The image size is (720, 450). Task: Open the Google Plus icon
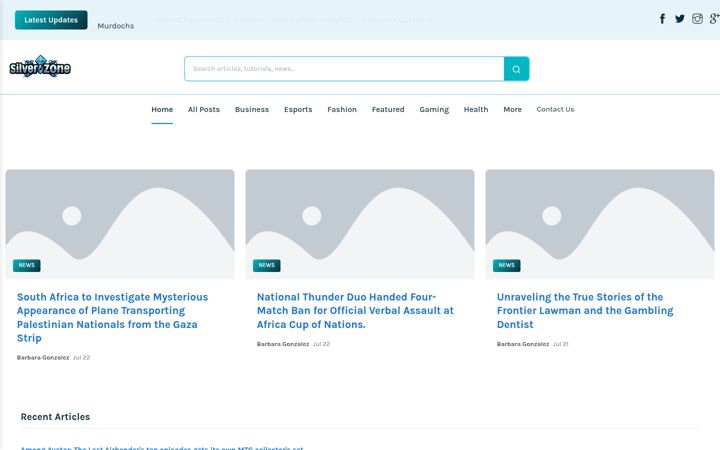point(714,19)
